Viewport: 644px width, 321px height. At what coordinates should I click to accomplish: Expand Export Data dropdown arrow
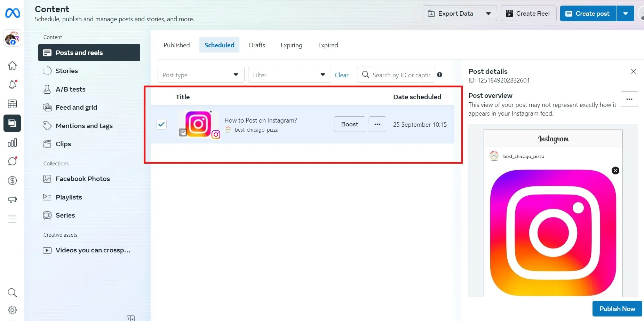(x=488, y=14)
